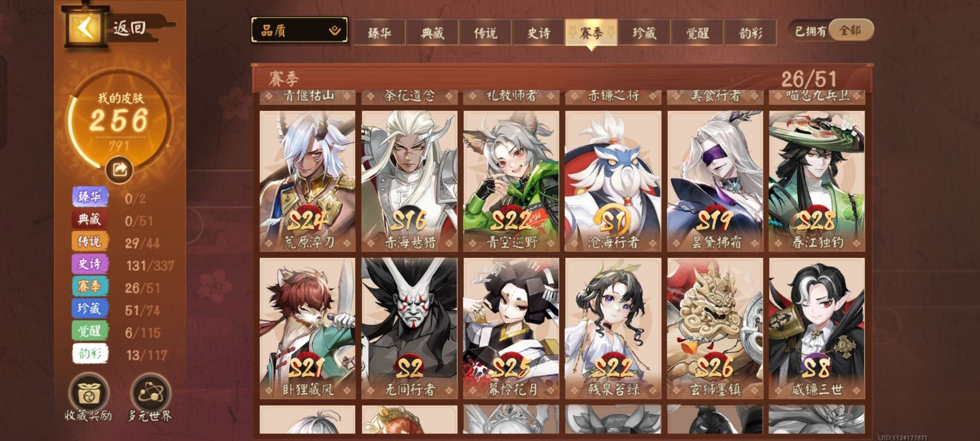Click the 返回 return button label
The height and width of the screenshot is (441, 980).
[129, 28]
